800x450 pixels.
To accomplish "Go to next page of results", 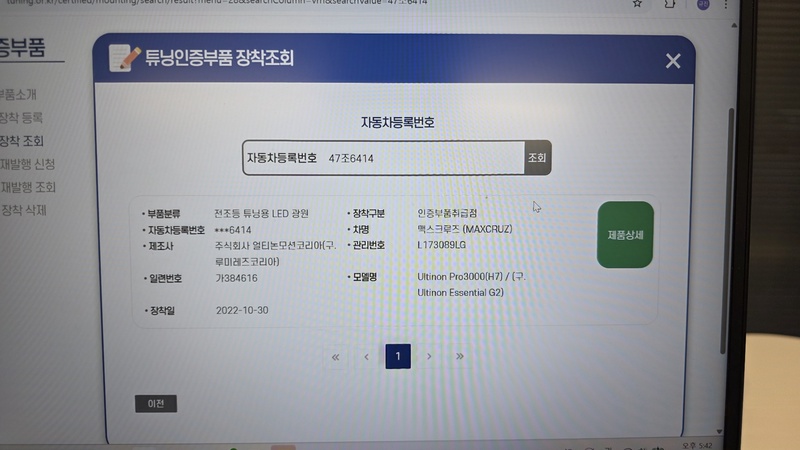I will click(x=429, y=357).
